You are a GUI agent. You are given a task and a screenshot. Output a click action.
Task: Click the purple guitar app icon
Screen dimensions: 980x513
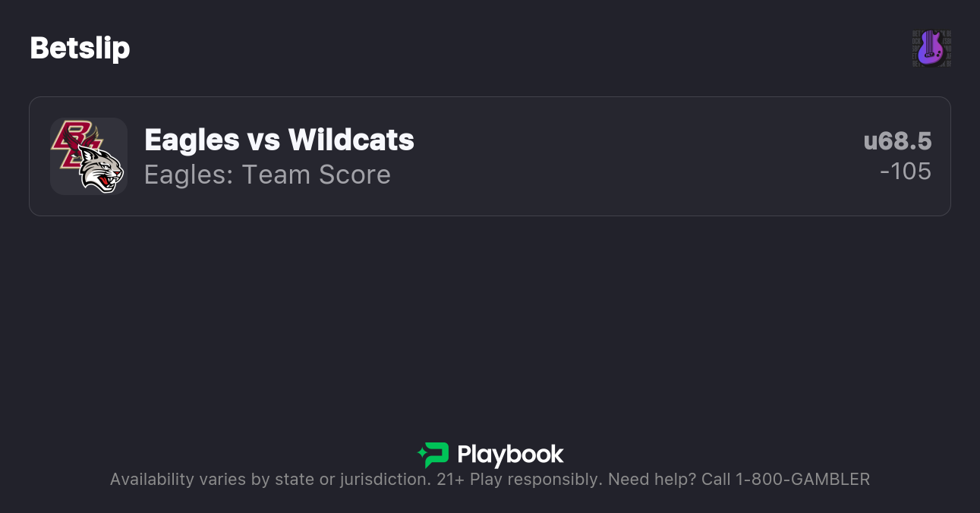coord(931,48)
